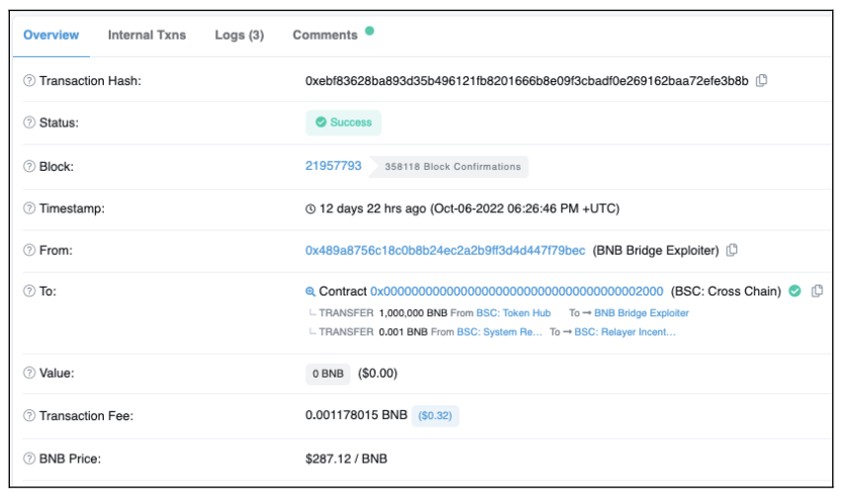Image resolution: width=850 pixels, height=504 pixels.
Task: Open block 21957793
Action: click(333, 166)
